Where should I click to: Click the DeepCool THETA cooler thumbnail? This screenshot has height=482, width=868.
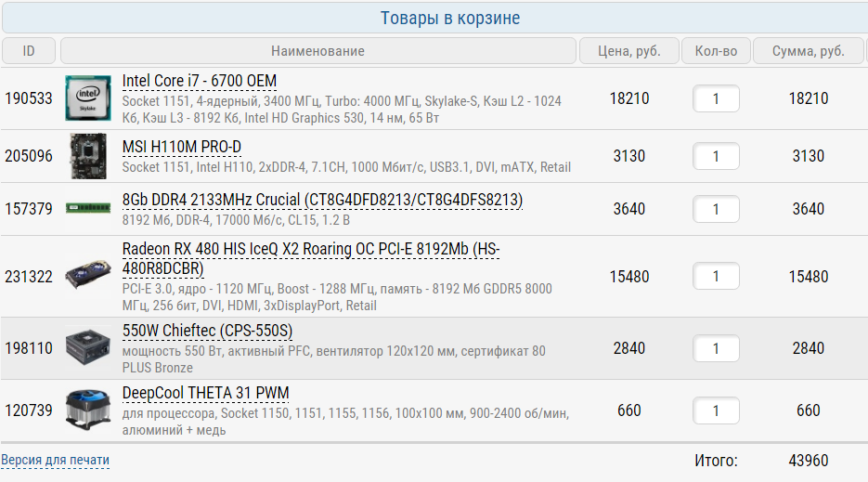(88, 410)
